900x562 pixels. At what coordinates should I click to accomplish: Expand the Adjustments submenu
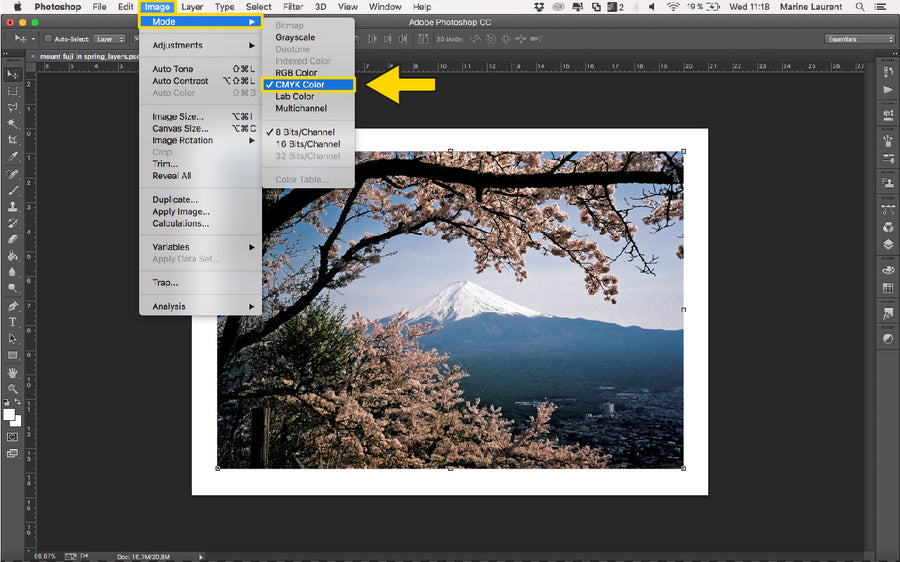pos(200,45)
